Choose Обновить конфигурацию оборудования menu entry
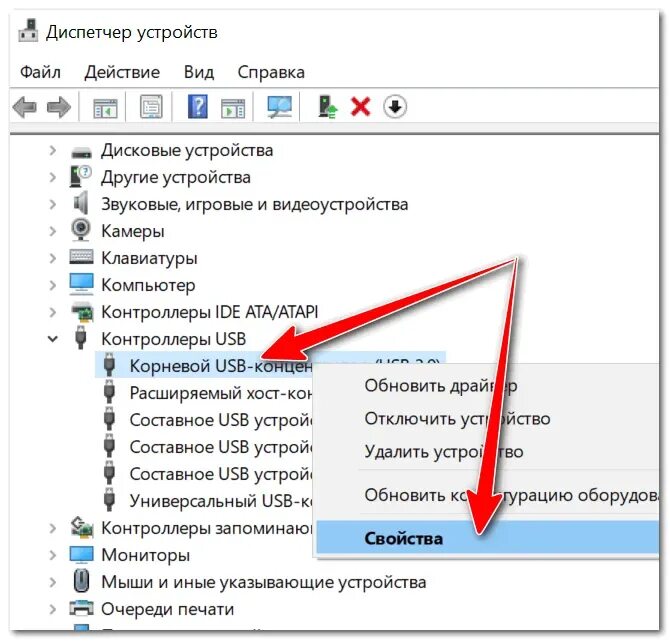 487,495
